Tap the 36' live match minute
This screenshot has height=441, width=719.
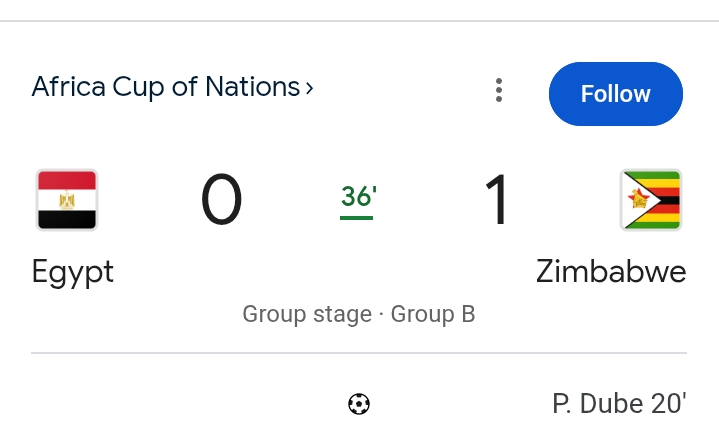click(357, 196)
